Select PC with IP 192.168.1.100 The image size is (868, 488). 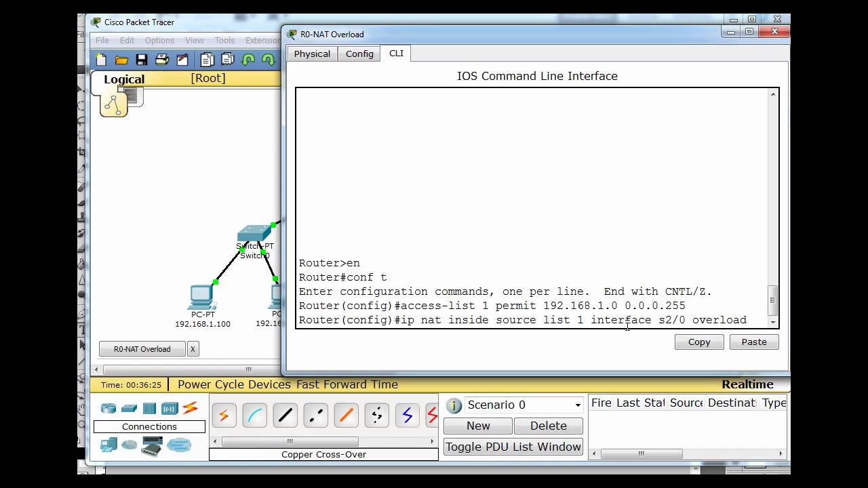(202, 298)
